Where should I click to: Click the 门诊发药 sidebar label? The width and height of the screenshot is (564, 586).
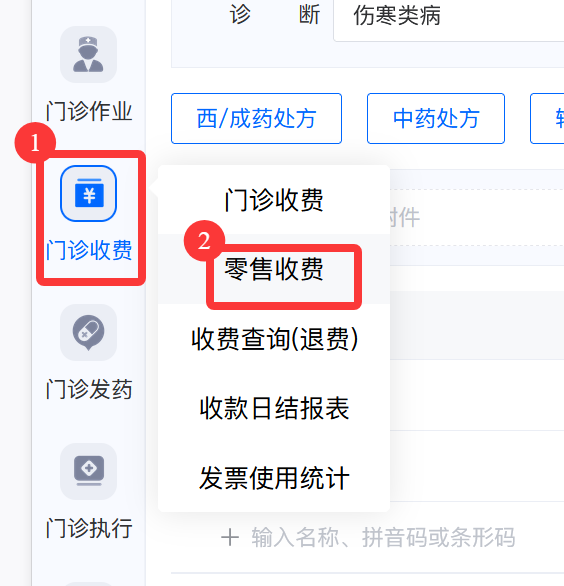click(89, 389)
